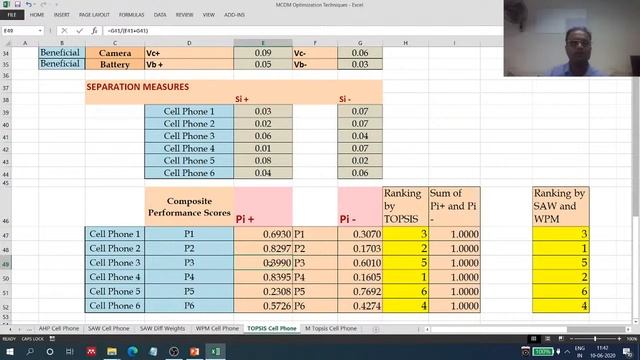The image size is (640, 360).
Task: Switch to WPM Cell Phone sheet tab
Action: tap(217, 328)
